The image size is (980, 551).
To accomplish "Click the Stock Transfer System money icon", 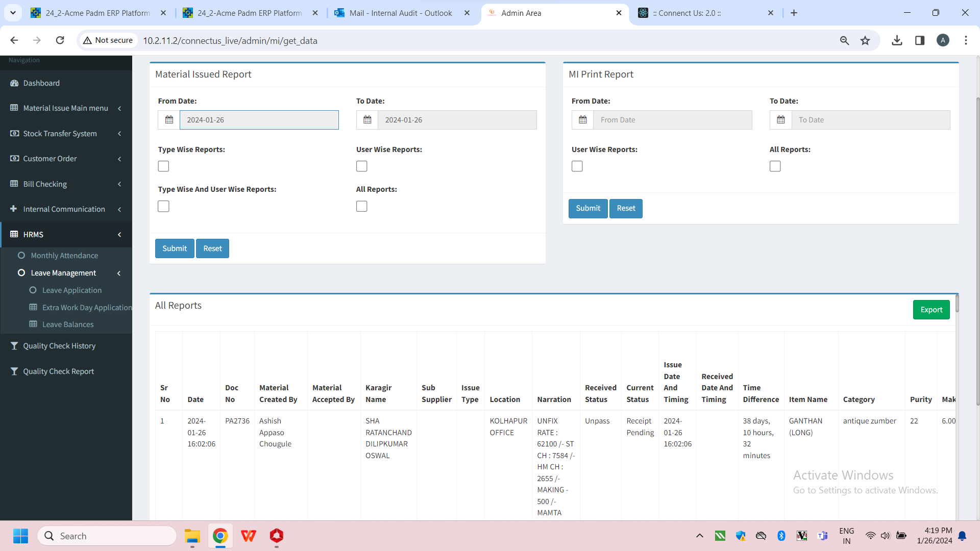I will pyautogui.click(x=14, y=134).
